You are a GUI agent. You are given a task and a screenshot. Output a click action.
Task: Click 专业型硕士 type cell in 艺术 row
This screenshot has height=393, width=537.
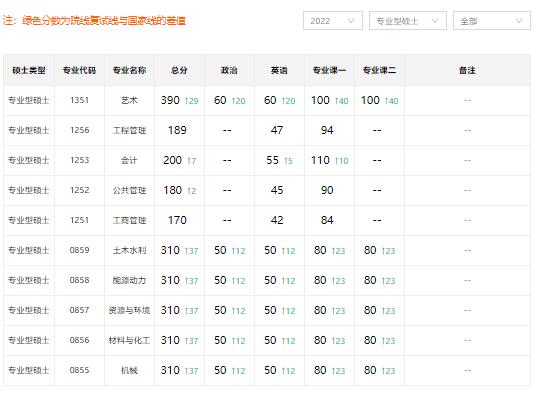pyautogui.click(x=29, y=100)
